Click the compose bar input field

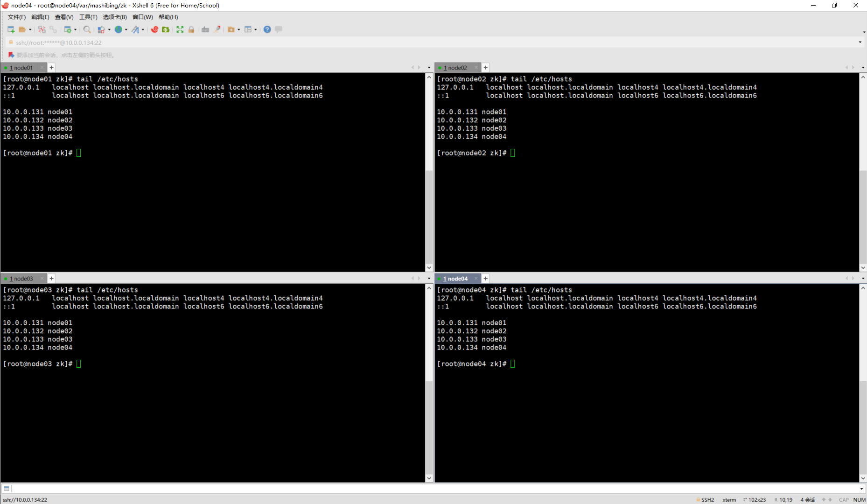(434, 489)
